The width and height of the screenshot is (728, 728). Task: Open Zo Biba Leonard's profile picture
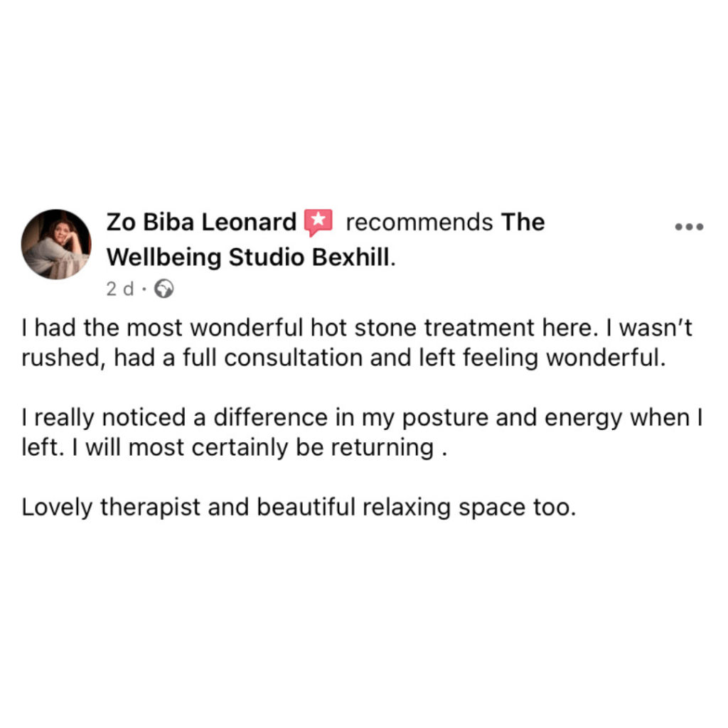(56, 244)
